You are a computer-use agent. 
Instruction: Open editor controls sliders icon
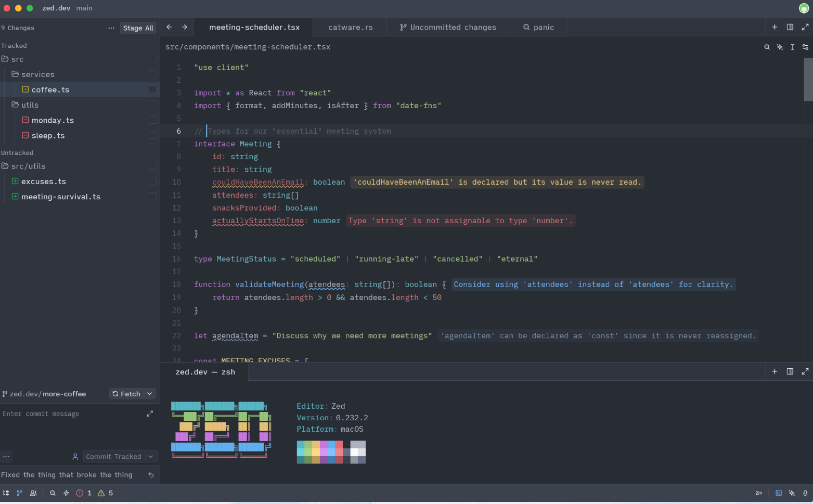coord(805,47)
